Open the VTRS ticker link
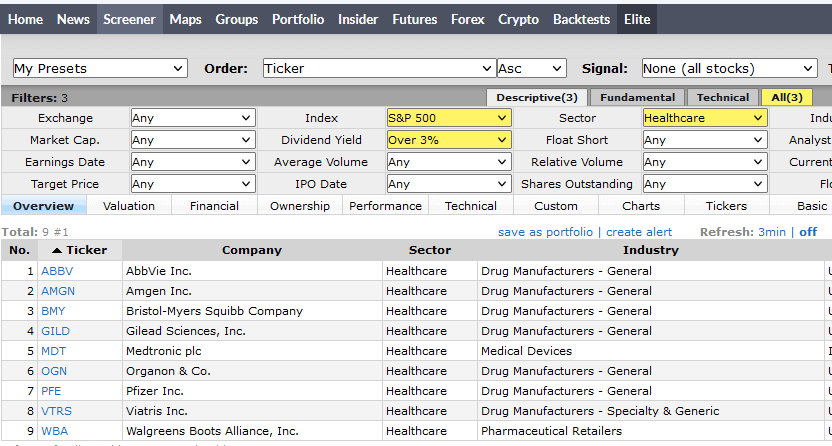 [56, 411]
